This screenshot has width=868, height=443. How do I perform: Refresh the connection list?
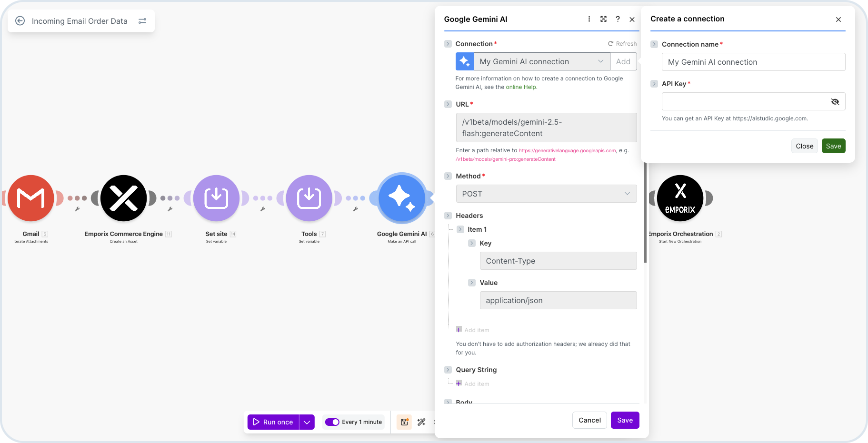coord(622,44)
